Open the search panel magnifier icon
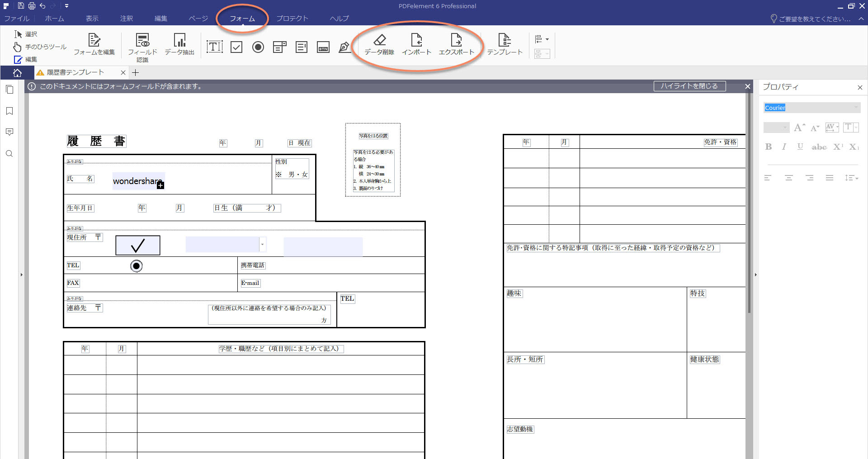Viewport: 868px width, 459px height. 9,154
